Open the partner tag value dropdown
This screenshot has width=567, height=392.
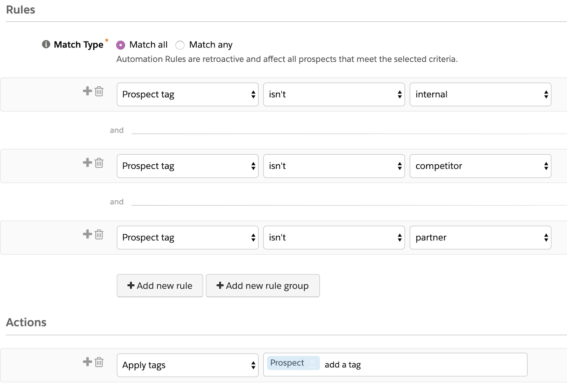click(x=480, y=238)
